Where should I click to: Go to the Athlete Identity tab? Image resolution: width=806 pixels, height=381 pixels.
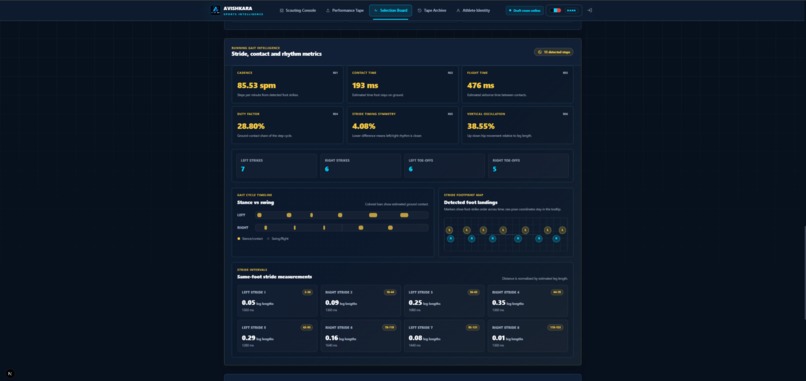(x=473, y=10)
